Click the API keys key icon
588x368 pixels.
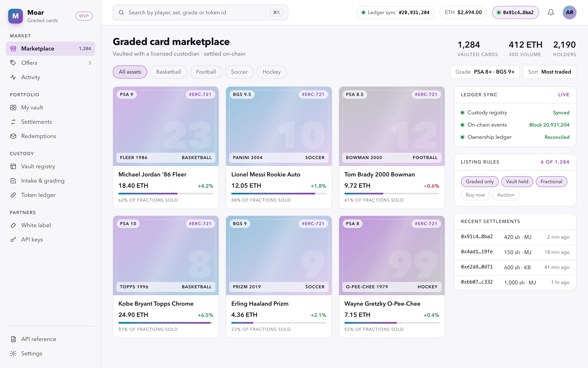coord(13,239)
